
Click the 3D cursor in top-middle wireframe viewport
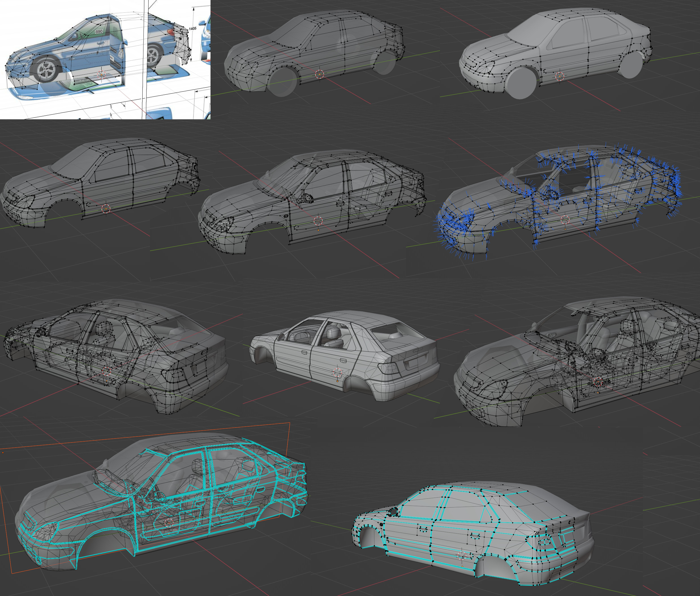(319, 74)
